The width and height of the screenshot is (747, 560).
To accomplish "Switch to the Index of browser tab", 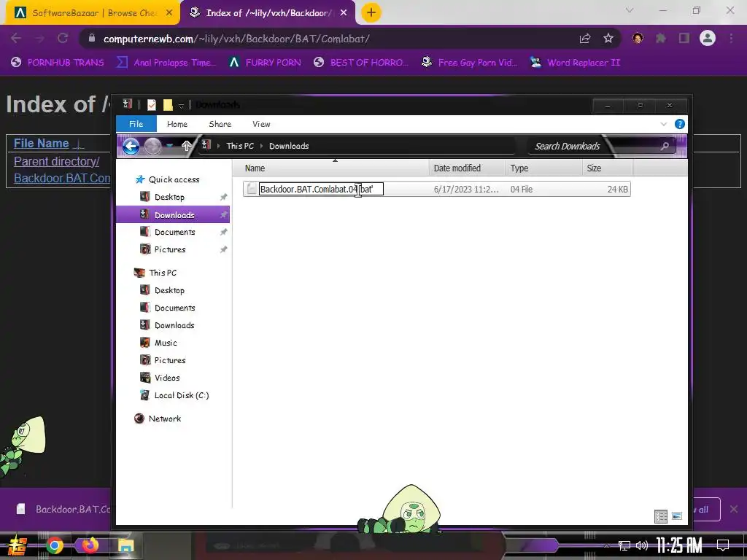I will click(x=268, y=13).
